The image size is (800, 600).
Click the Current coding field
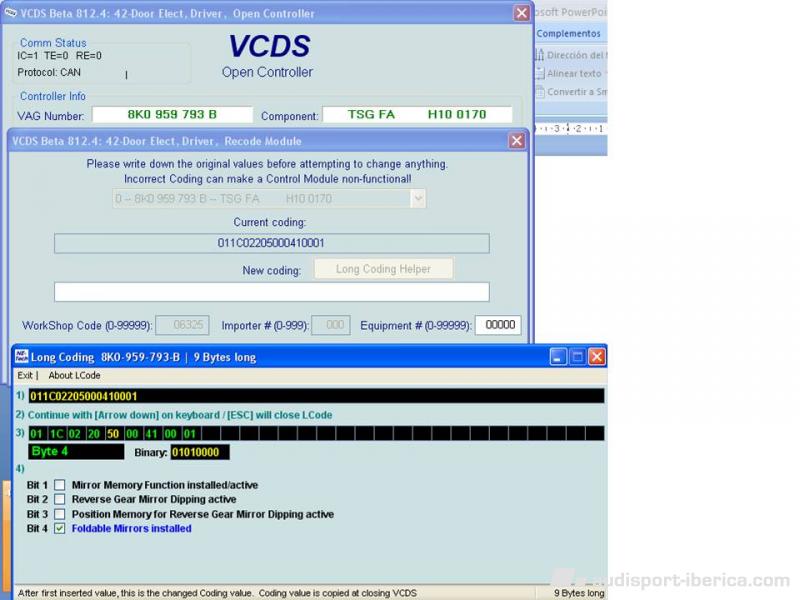(x=271, y=243)
